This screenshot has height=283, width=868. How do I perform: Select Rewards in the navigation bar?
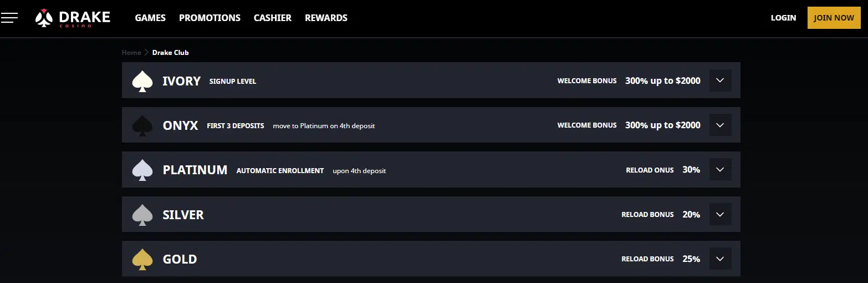[326, 18]
